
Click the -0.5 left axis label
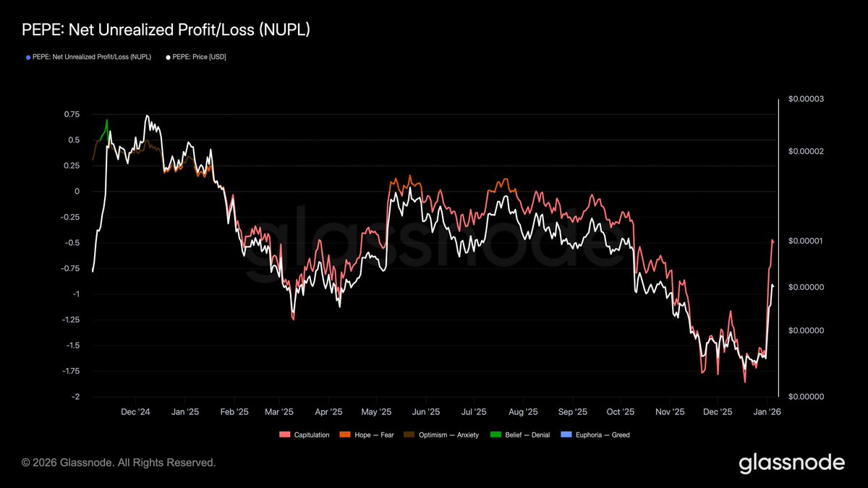[x=72, y=243]
